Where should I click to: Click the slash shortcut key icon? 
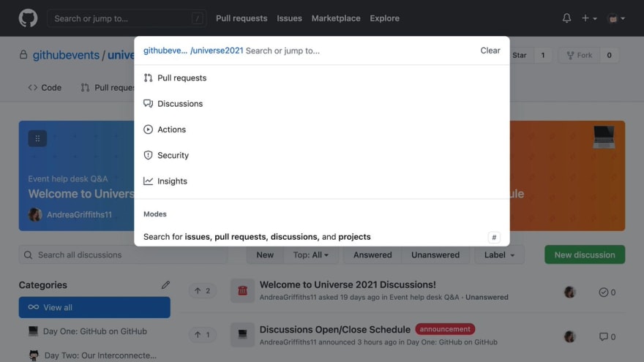pos(197,18)
